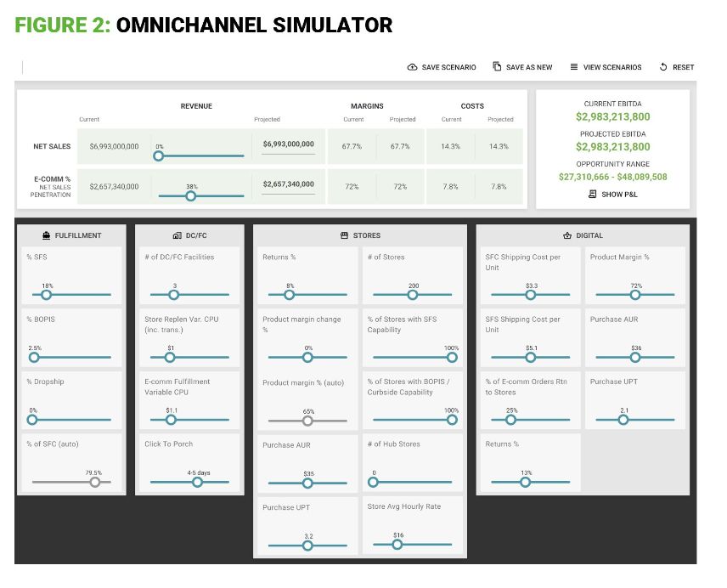The width and height of the screenshot is (727, 588).
Task: Click the Fulfillment briefcase icon
Action: (46, 235)
